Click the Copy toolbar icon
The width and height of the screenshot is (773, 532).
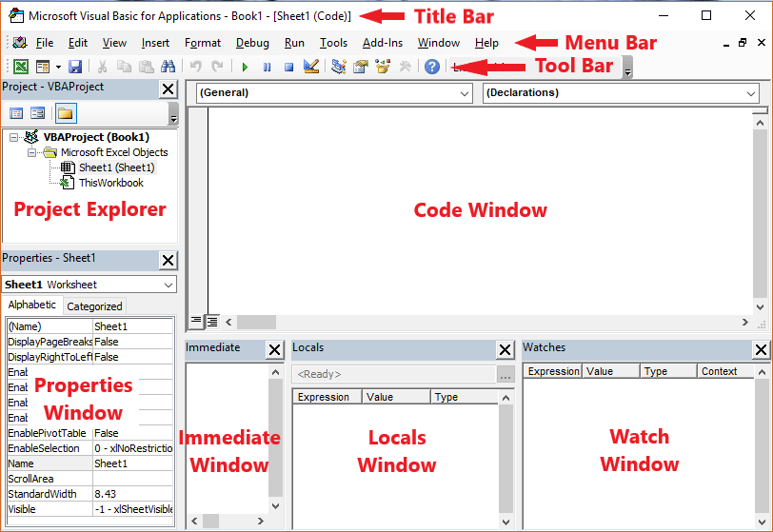pos(124,67)
